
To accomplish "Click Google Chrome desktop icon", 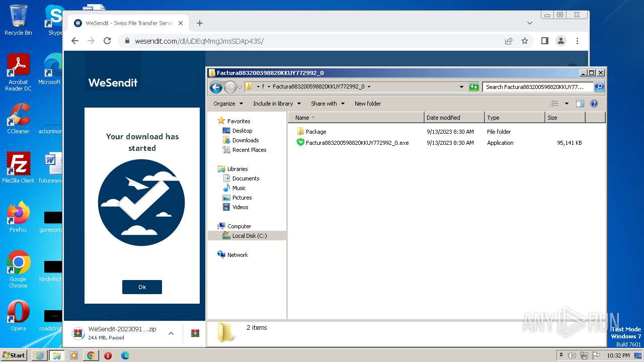I will (x=18, y=269).
